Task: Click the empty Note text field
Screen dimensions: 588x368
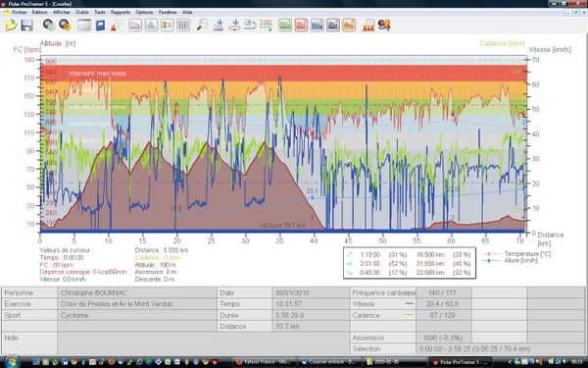Action: pyautogui.click(x=204, y=343)
